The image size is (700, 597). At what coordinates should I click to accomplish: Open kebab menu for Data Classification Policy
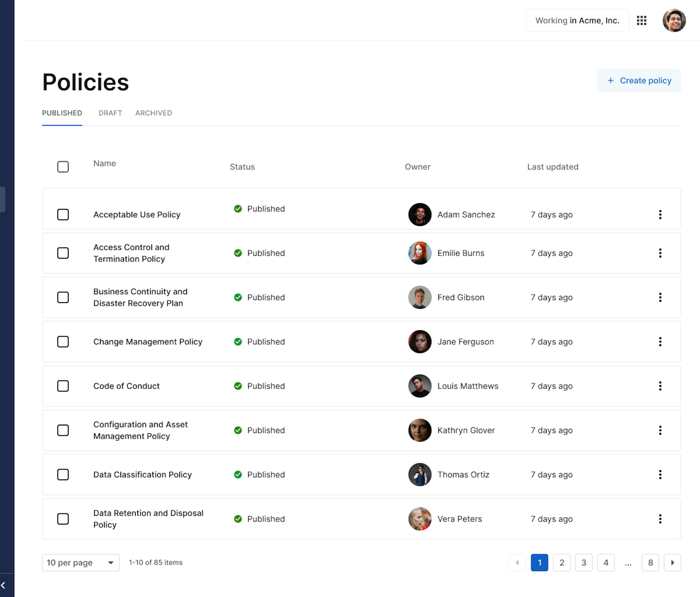pos(660,474)
